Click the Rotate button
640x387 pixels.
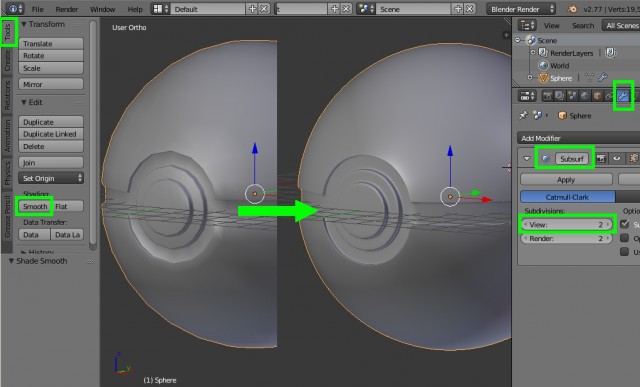coord(51,56)
